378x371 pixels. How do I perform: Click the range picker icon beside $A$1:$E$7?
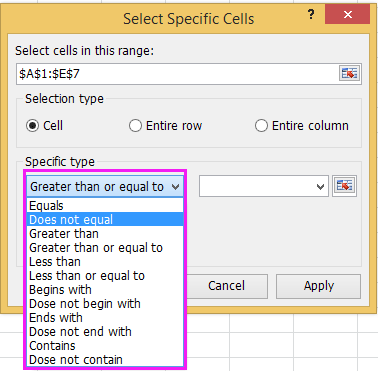pos(349,73)
